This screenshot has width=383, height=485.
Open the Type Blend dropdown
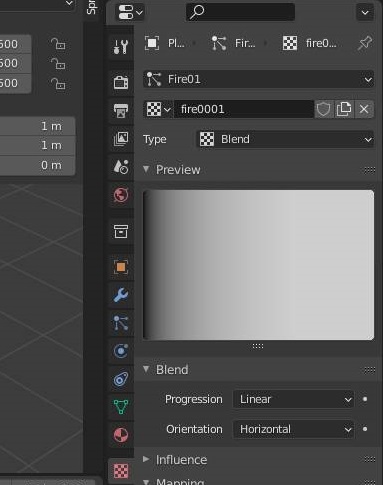[285, 139]
